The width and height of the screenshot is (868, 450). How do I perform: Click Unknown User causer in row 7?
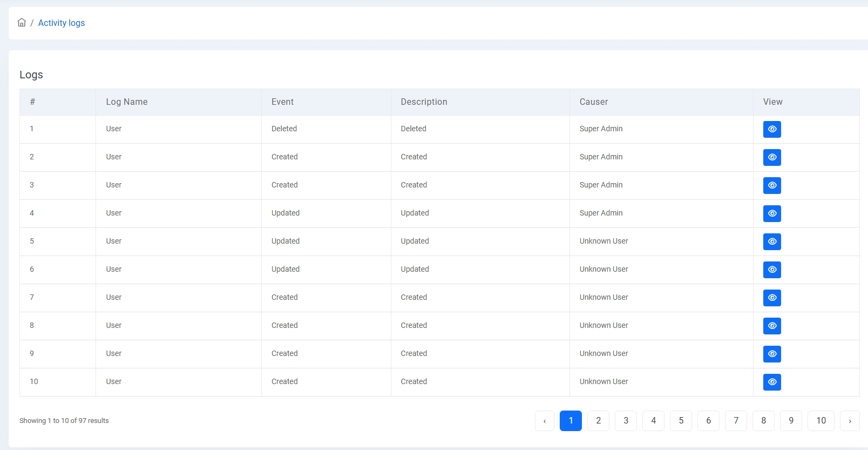(x=603, y=297)
